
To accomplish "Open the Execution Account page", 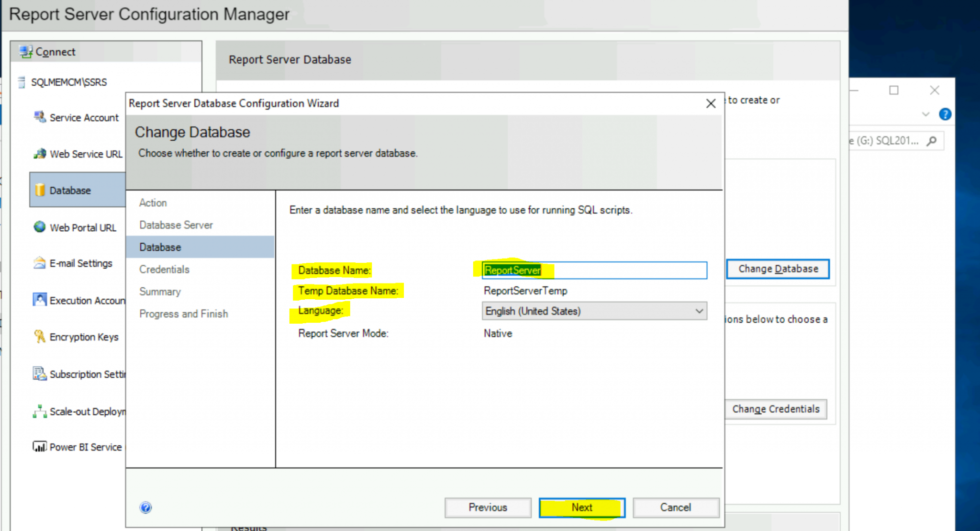I will tap(39, 300).
